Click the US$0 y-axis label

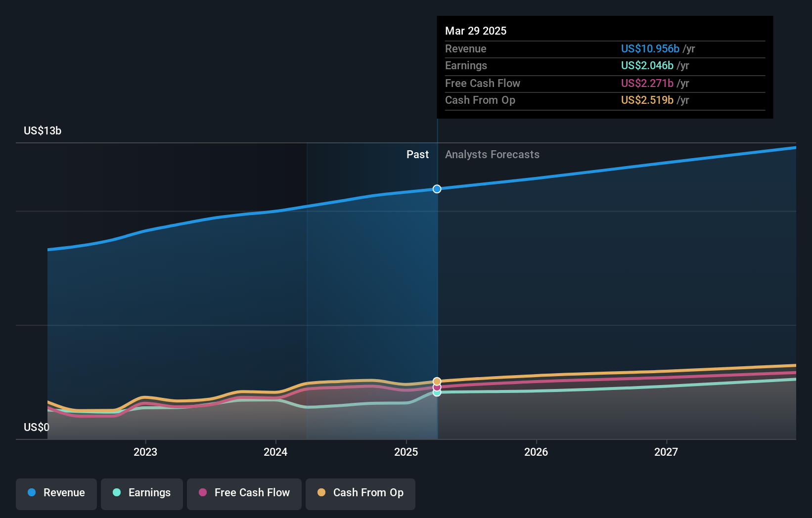coord(37,427)
